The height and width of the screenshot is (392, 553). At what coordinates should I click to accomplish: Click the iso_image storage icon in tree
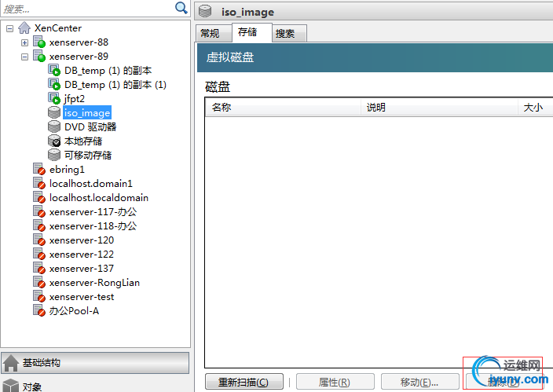point(54,112)
